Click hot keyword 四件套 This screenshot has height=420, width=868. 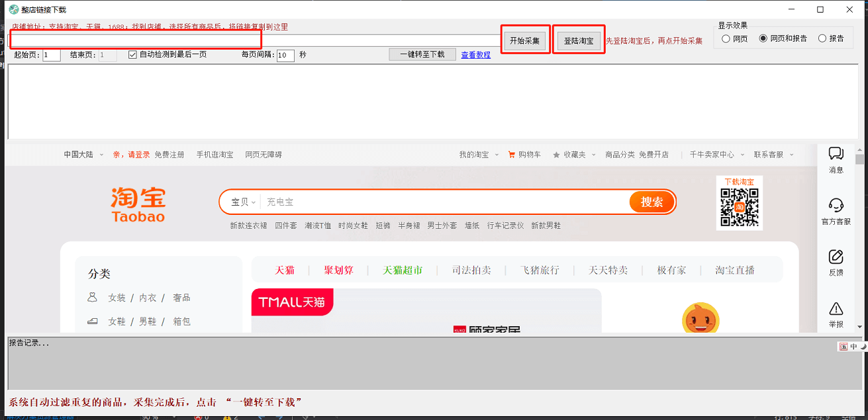286,226
